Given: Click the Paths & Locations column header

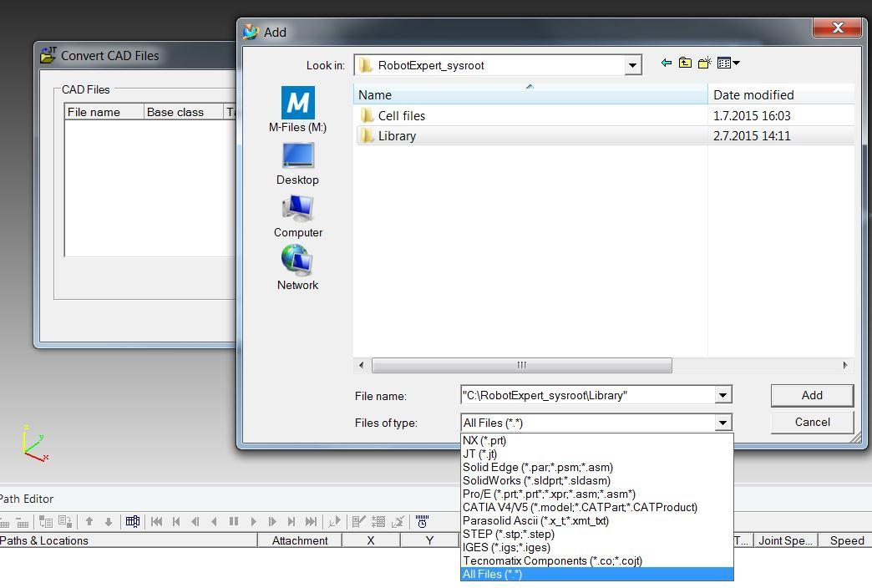Looking at the screenshot, I should 128,540.
